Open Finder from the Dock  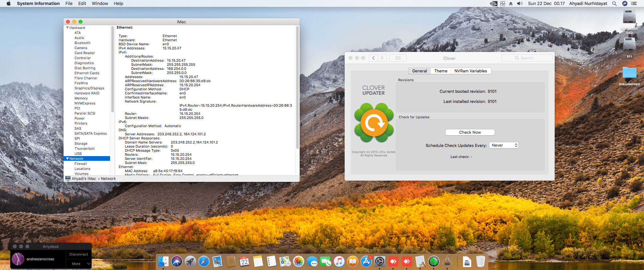pos(163,261)
